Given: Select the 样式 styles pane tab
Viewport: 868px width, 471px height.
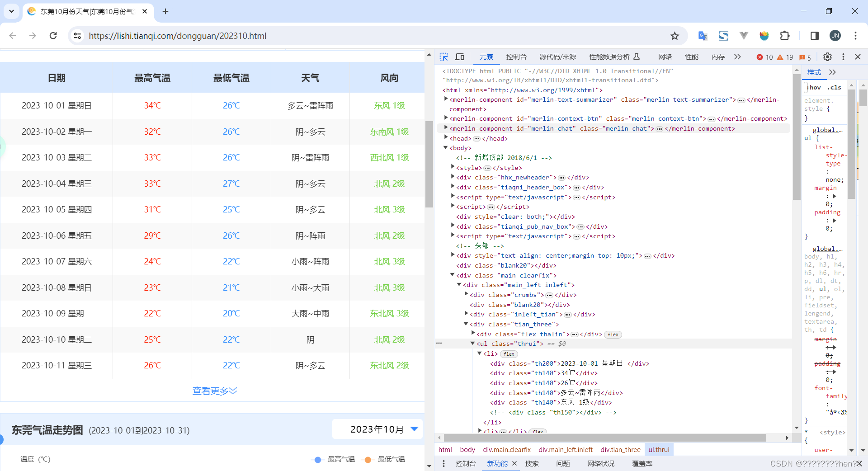Looking at the screenshot, I should click(814, 72).
